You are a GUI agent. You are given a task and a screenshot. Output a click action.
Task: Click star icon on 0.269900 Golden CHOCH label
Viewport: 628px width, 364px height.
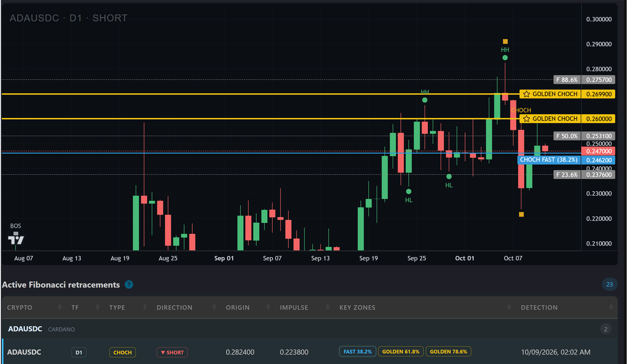[x=527, y=94]
